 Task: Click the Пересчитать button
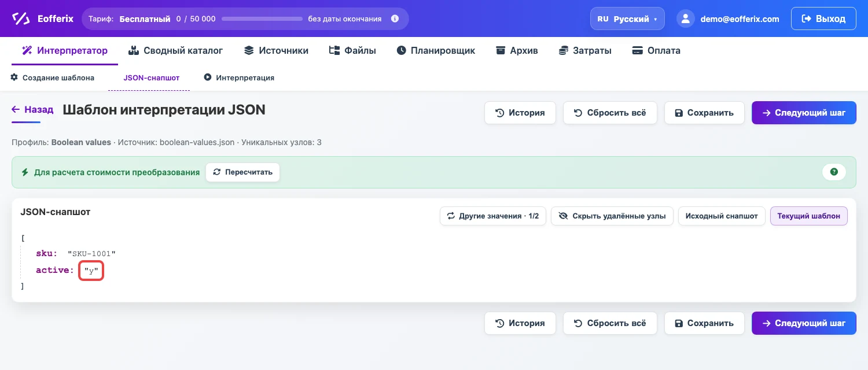tap(242, 172)
